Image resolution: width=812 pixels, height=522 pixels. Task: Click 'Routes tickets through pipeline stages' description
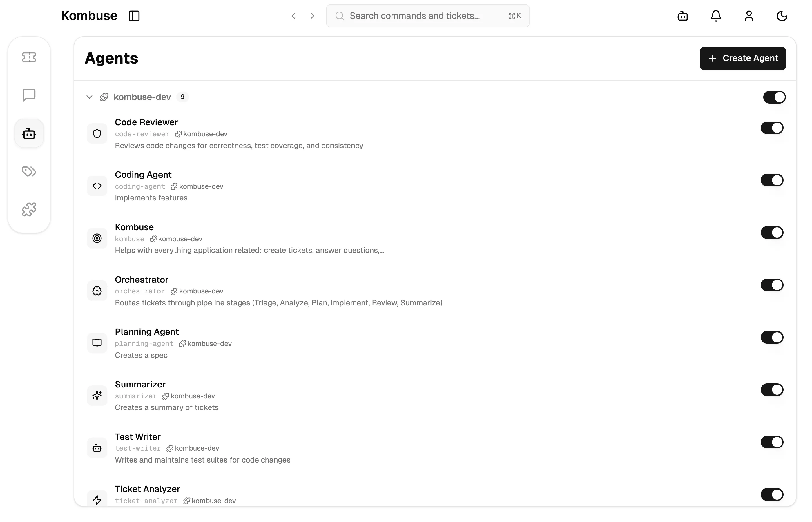point(279,303)
